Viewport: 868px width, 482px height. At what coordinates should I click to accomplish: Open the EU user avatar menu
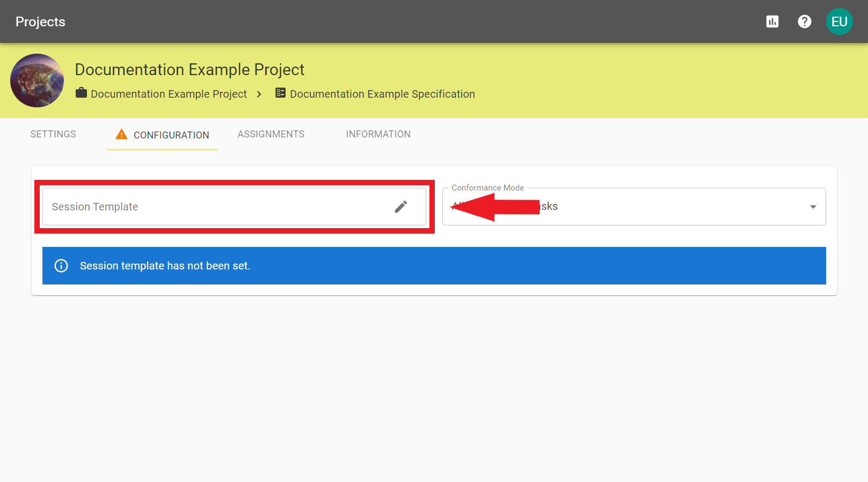840,21
